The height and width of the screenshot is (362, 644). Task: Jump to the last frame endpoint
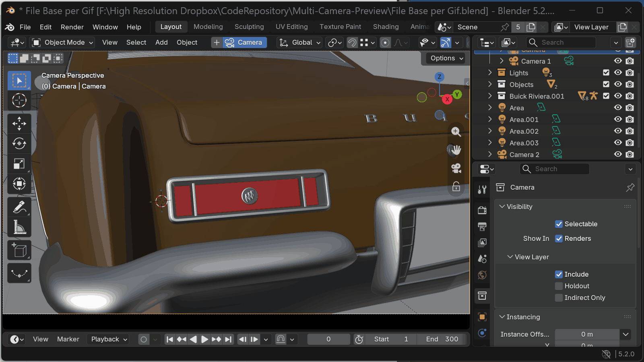click(228, 339)
